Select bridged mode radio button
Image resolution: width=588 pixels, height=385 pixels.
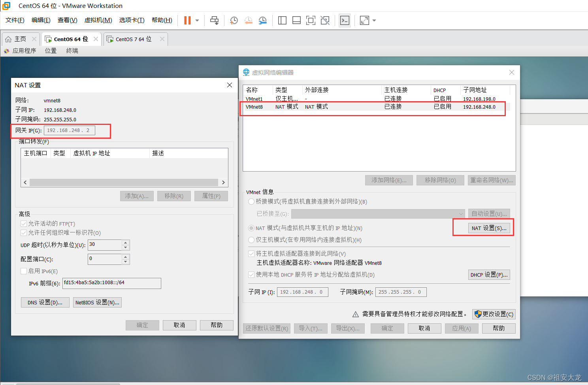(251, 202)
